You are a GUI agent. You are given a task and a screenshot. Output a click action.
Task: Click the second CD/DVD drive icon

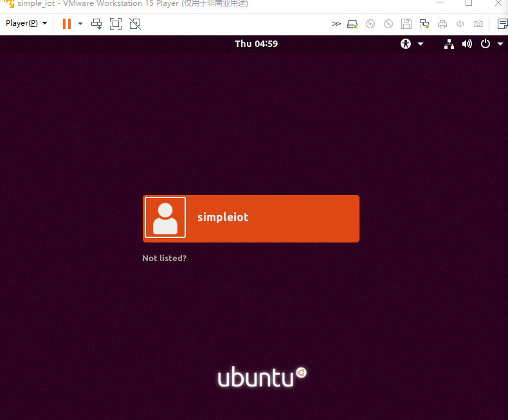click(x=388, y=24)
